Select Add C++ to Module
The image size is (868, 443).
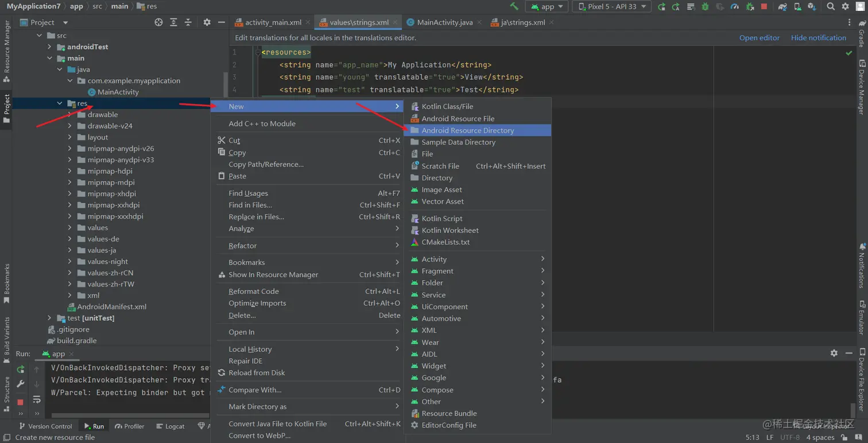[x=307, y=123]
